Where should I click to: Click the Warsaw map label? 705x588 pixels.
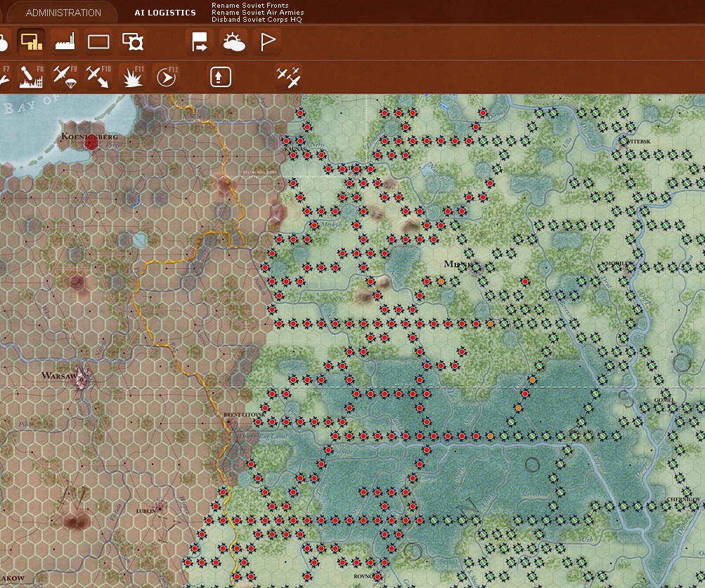click(59, 375)
